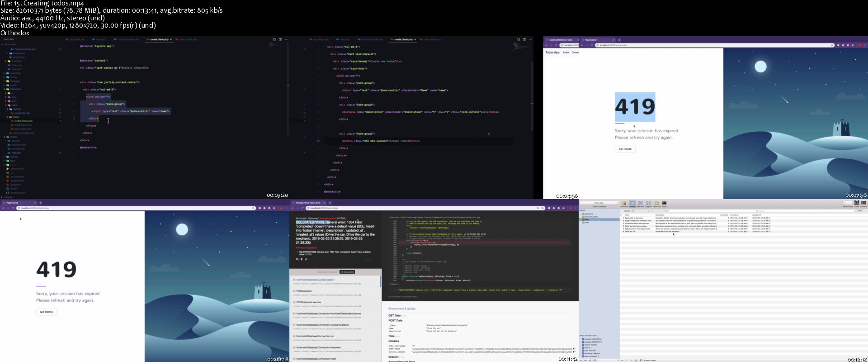Select password_resets table in Sequel Pro
Image resolution: width=868 pixels, height=362 pixels.
pyautogui.click(x=591, y=217)
